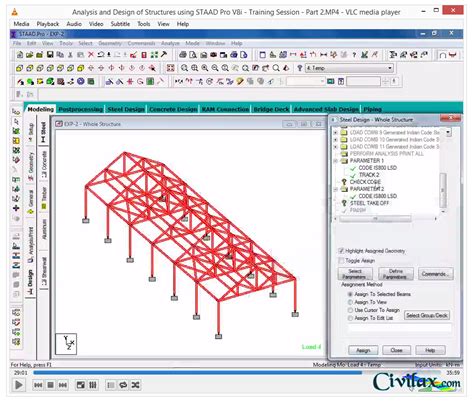Screen dimensions: 474x408
Task: Select PERFORM ANALYSIS PRINT ALL tree row
Action: coord(386,154)
